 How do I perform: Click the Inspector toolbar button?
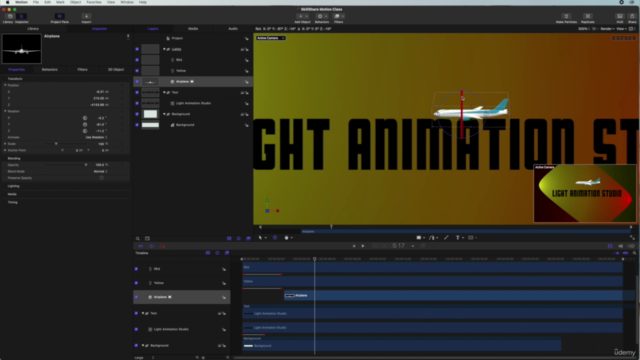(x=22, y=17)
